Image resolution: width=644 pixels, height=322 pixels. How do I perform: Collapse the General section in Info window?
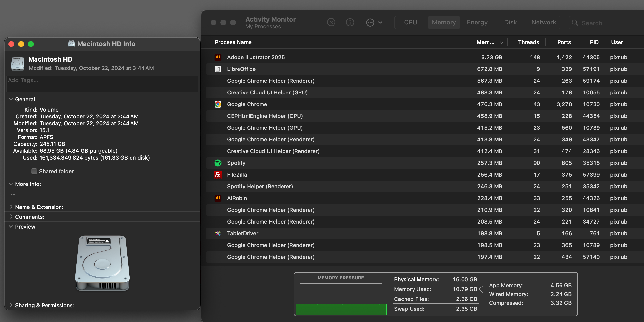point(11,99)
